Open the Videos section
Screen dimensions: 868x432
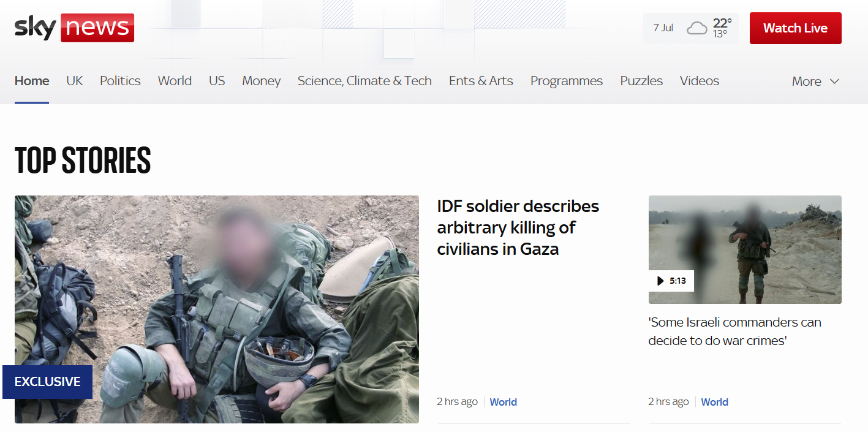tap(700, 81)
